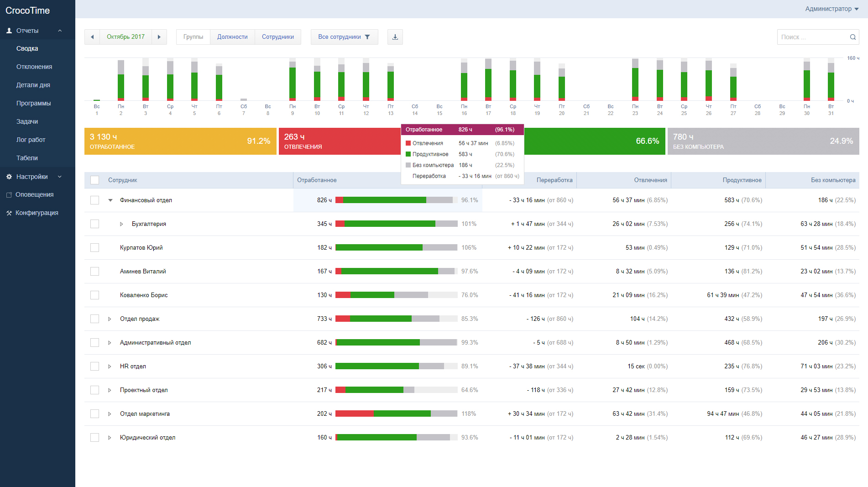
Task: Sort by the Переработка column header
Action: (x=554, y=180)
